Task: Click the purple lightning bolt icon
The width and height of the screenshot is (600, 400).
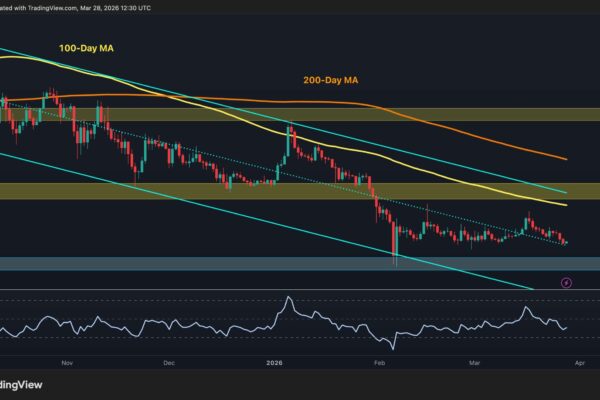Action: tap(568, 283)
